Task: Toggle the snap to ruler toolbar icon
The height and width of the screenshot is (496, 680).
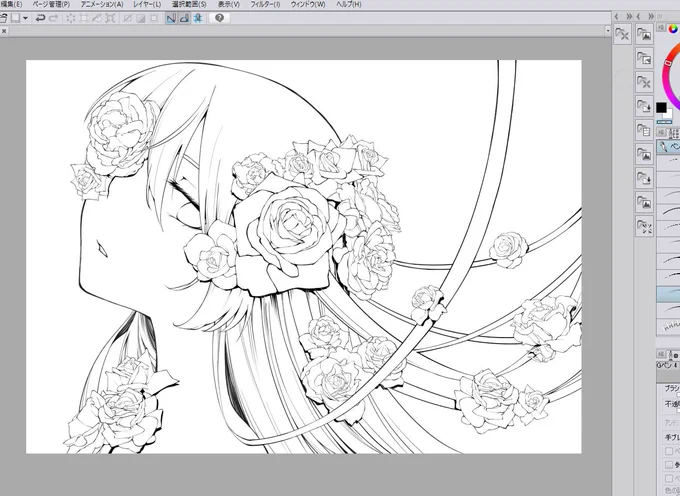Action: pos(171,18)
